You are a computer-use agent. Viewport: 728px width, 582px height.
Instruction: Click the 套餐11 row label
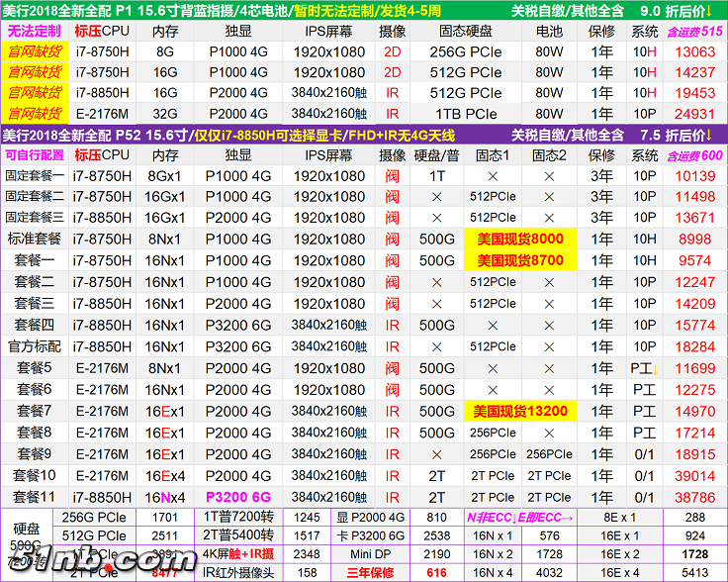click(35, 497)
